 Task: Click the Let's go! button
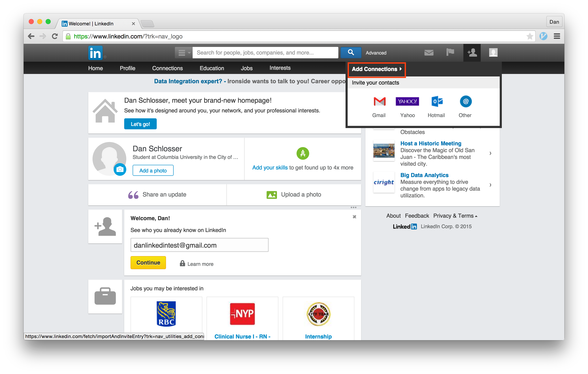coord(140,124)
